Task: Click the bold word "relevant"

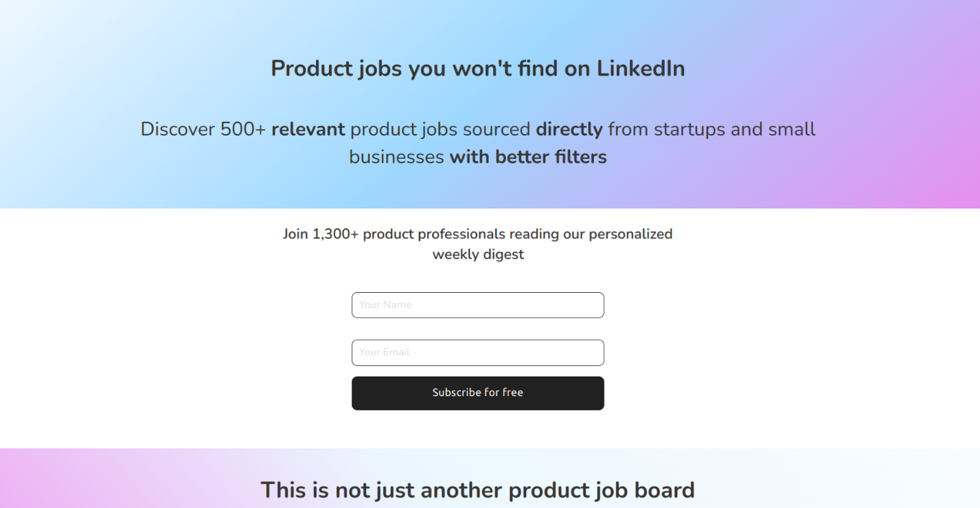Action: (x=308, y=129)
